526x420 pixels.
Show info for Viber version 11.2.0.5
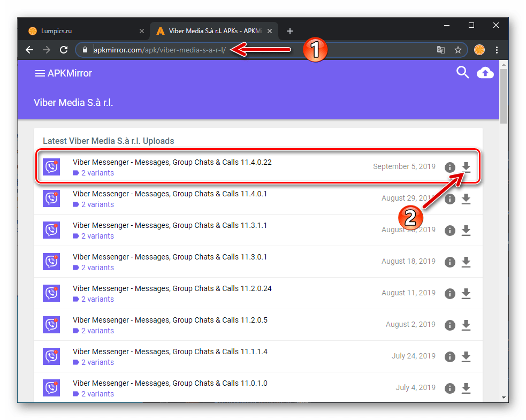pyautogui.click(x=450, y=325)
